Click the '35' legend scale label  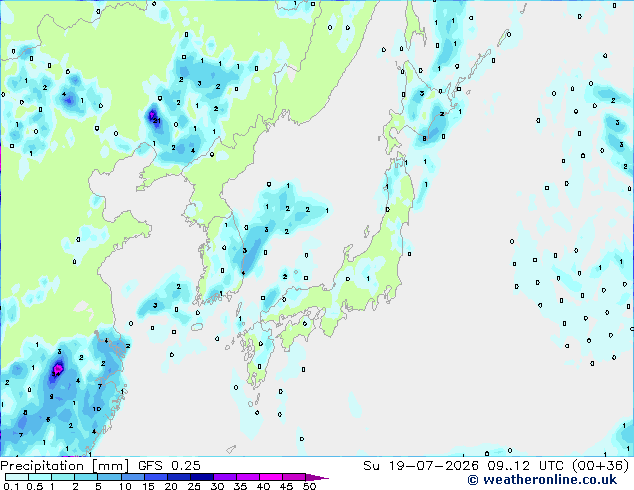[240, 486]
